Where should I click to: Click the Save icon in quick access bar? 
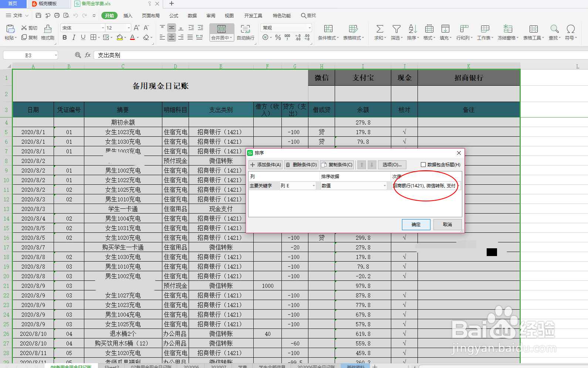coord(38,16)
